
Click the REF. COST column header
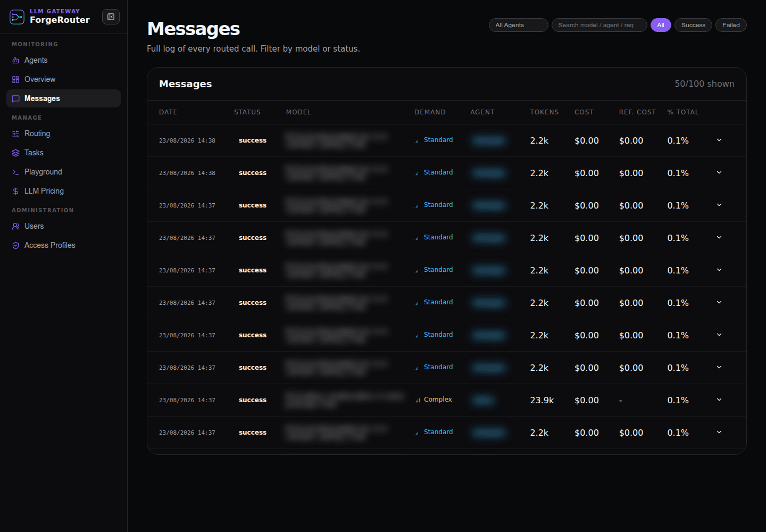point(637,112)
